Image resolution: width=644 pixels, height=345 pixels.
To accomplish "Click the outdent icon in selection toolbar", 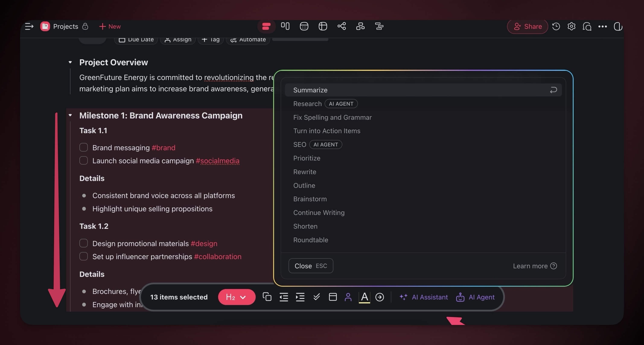I will (284, 297).
